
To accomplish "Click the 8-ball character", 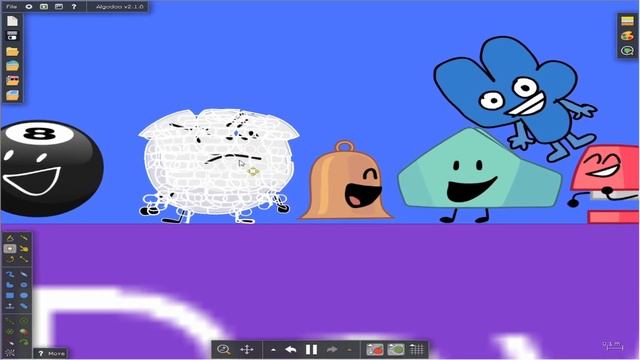I will point(51,168).
